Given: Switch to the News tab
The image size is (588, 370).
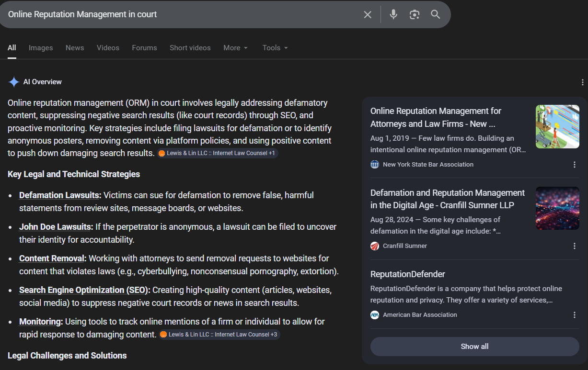Looking at the screenshot, I should tap(75, 48).
